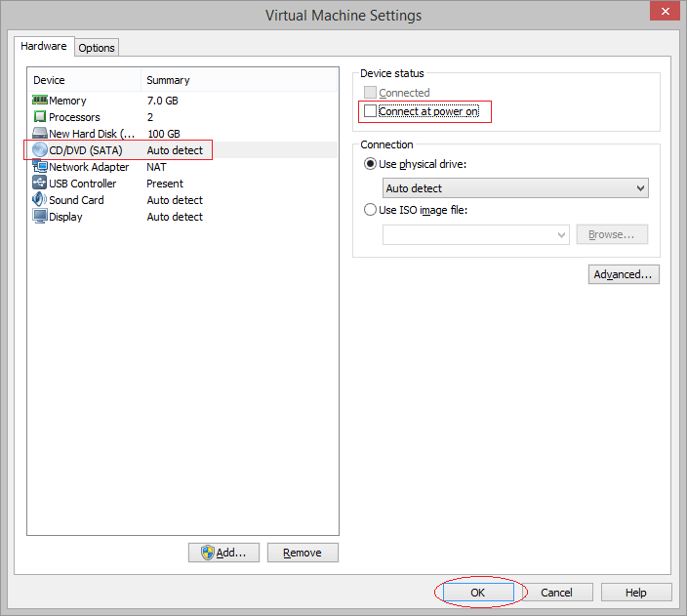687x616 pixels.
Task: Open the Auto detect drive dropdown
Action: coord(515,188)
